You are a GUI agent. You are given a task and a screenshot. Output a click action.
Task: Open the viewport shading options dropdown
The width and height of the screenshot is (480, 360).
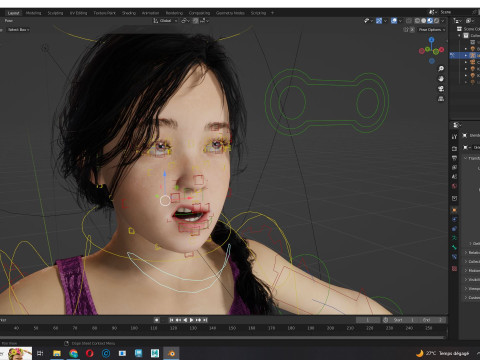tap(443, 21)
